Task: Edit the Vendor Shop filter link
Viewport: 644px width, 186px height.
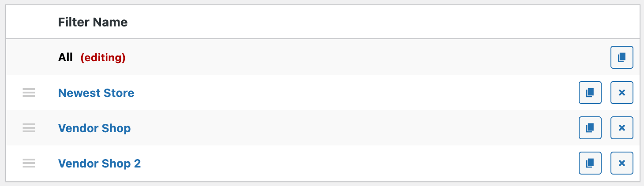Action: point(94,128)
